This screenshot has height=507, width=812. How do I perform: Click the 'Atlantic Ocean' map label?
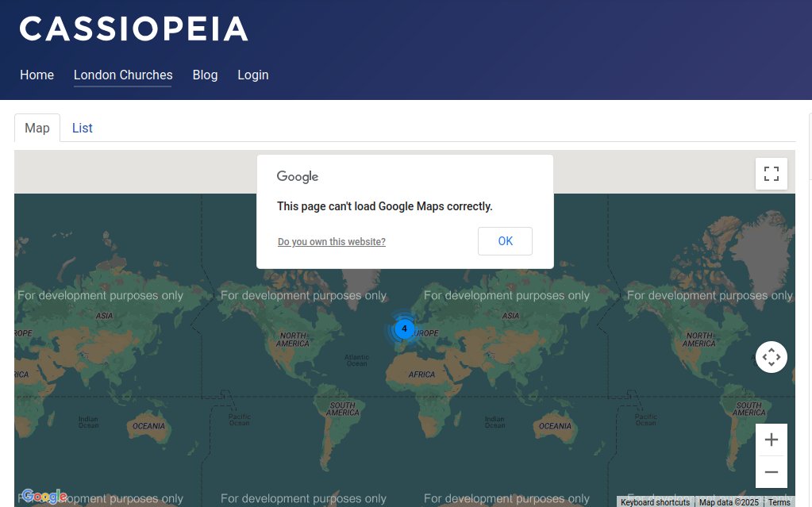click(357, 360)
